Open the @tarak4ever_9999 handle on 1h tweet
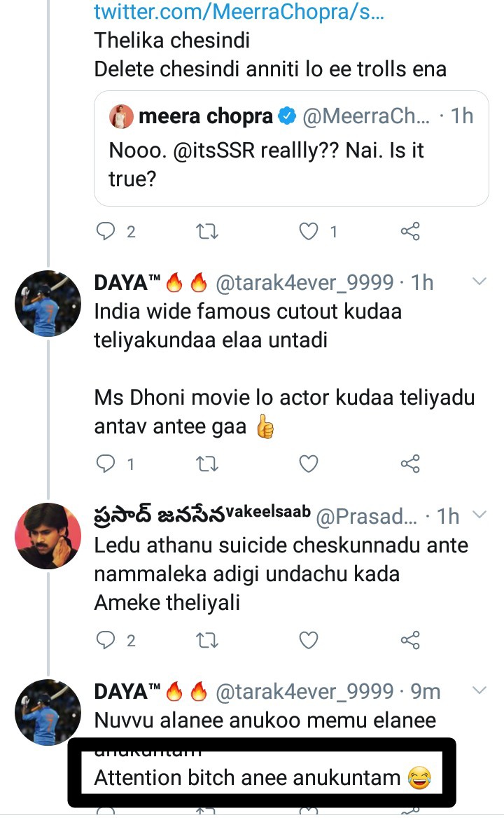The width and height of the screenshot is (504, 820). [304, 282]
